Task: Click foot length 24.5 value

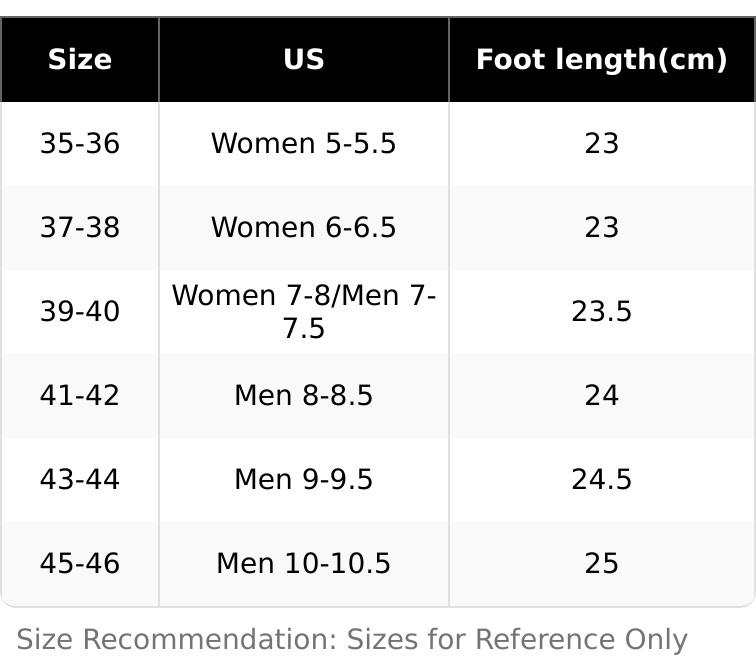Action: click(x=601, y=480)
